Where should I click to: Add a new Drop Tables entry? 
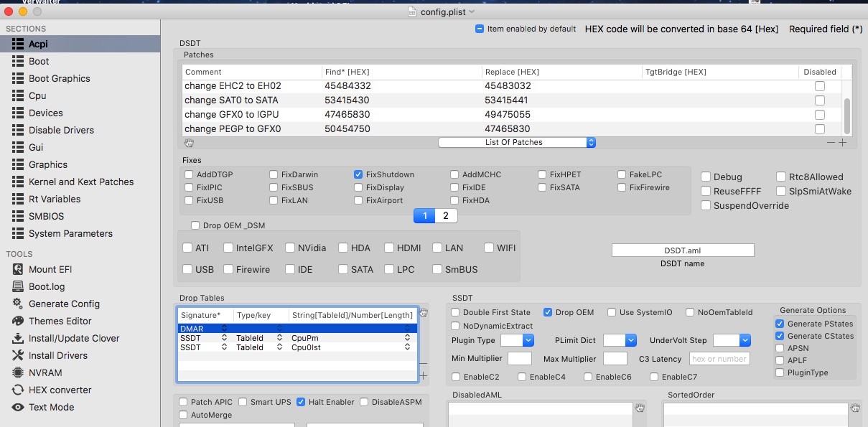(x=423, y=375)
